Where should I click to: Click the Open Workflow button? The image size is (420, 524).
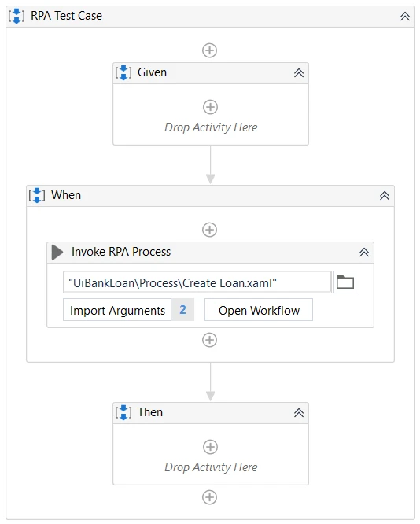pos(259,310)
